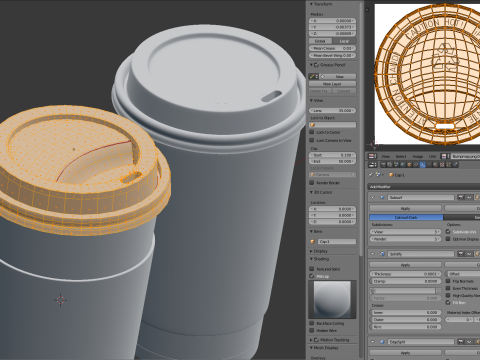Toggle EdgeSplit modifier render visibility
This screenshot has height=360, width=480.
pos(461,342)
